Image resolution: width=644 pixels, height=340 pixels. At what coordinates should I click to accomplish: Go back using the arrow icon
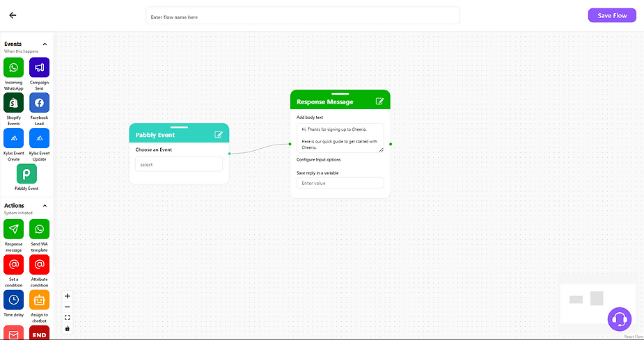[13, 15]
